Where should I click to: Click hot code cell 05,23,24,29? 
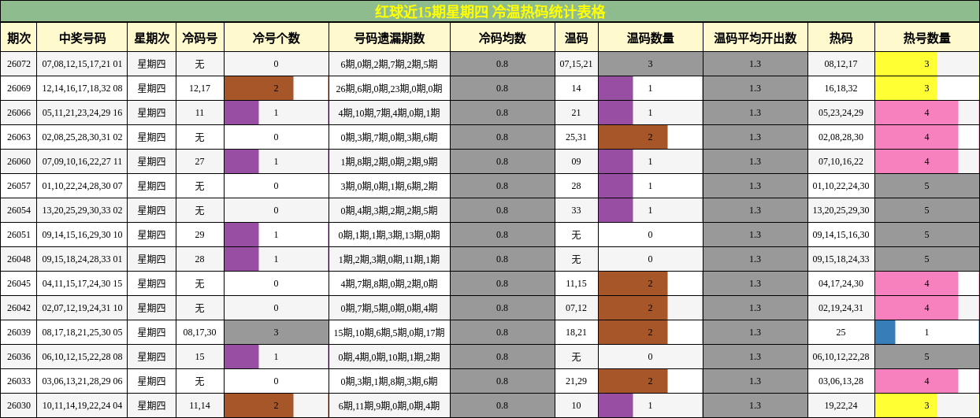(841, 113)
